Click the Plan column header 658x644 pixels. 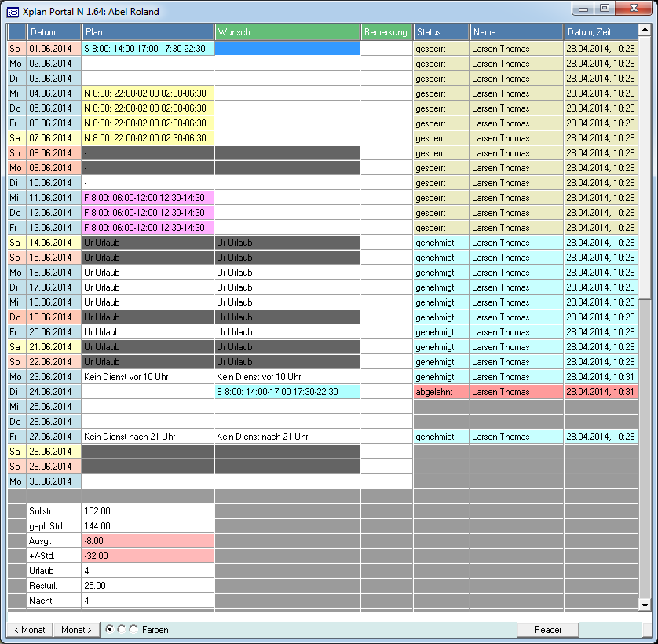[x=148, y=32]
